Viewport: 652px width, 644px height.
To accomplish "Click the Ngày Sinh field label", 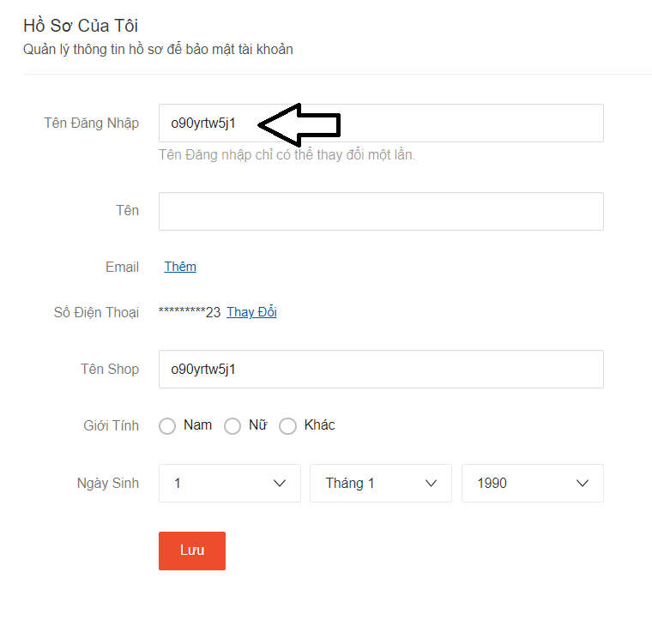I will [x=107, y=483].
